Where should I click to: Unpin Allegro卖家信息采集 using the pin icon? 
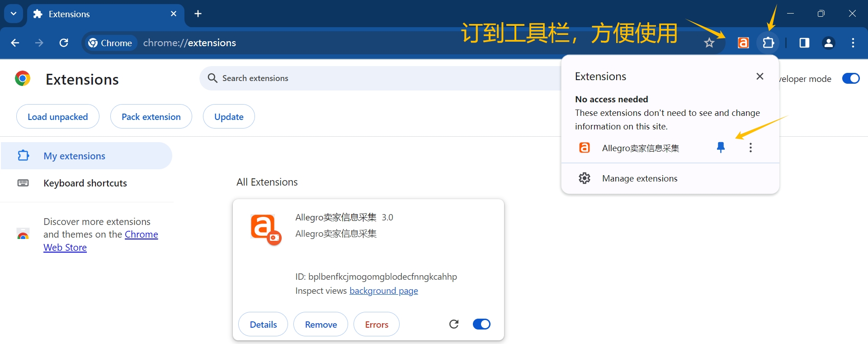click(721, 148)
